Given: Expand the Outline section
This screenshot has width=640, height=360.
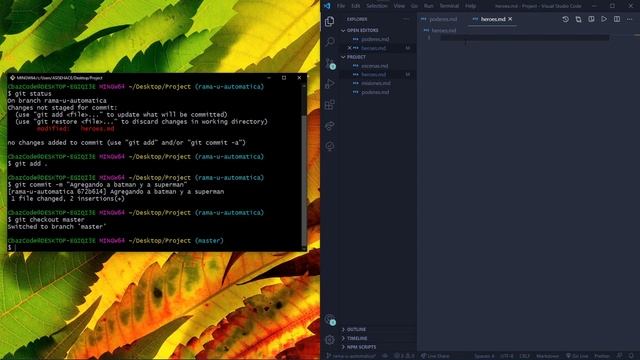Looking at the screenshot, I should (378, 329).
